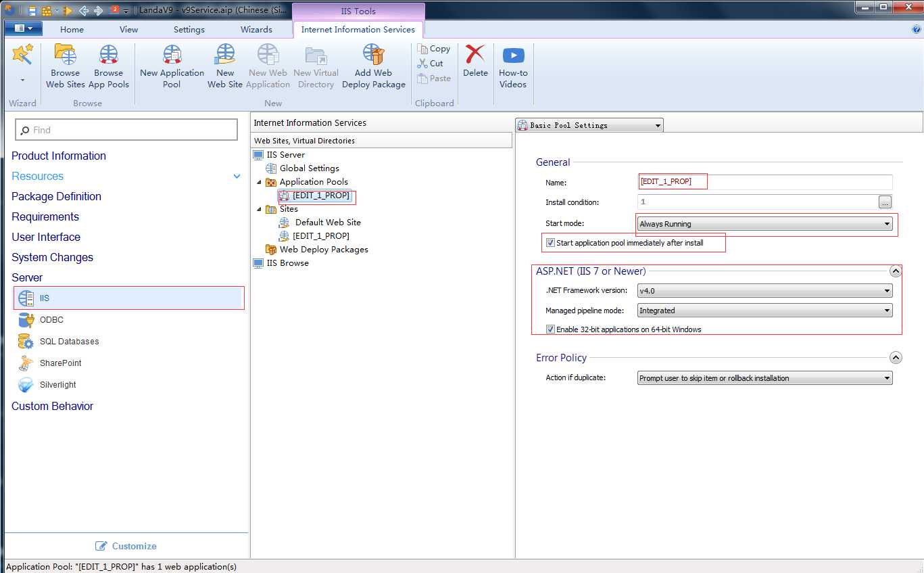
Task: Select IIS Browse in the tree
Action: click(x=287, y=263)
